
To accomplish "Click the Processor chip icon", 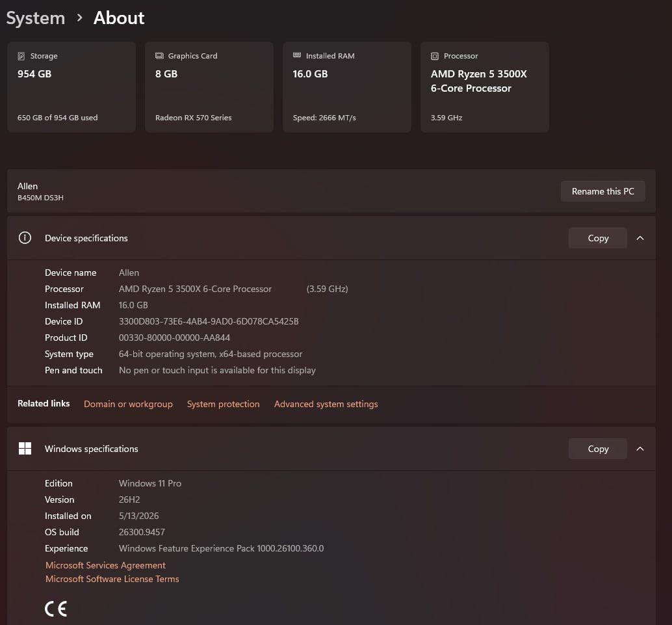I will (x=435, y=56).
